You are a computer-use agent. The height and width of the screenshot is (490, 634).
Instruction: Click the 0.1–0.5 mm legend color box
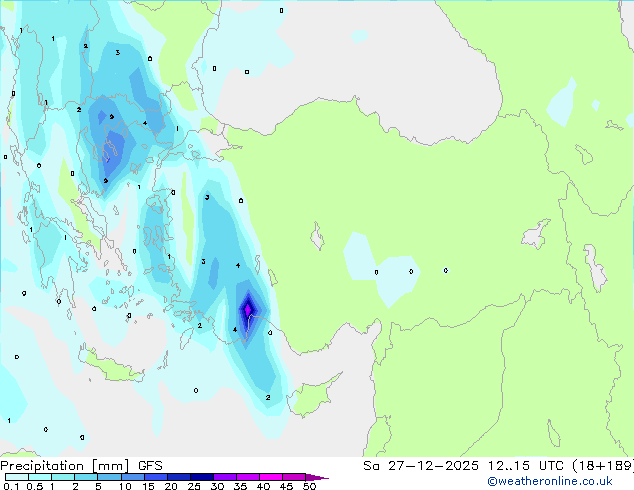[x=17, y=477]
